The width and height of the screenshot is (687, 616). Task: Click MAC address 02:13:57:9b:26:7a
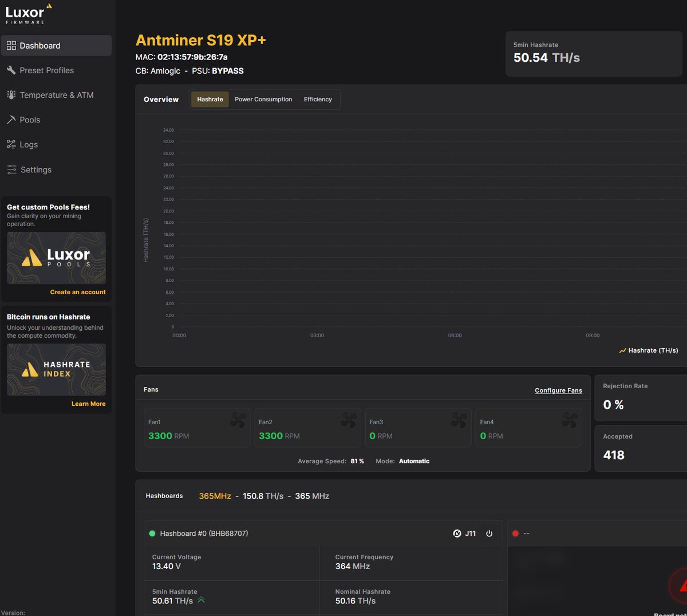coord(192,57)
